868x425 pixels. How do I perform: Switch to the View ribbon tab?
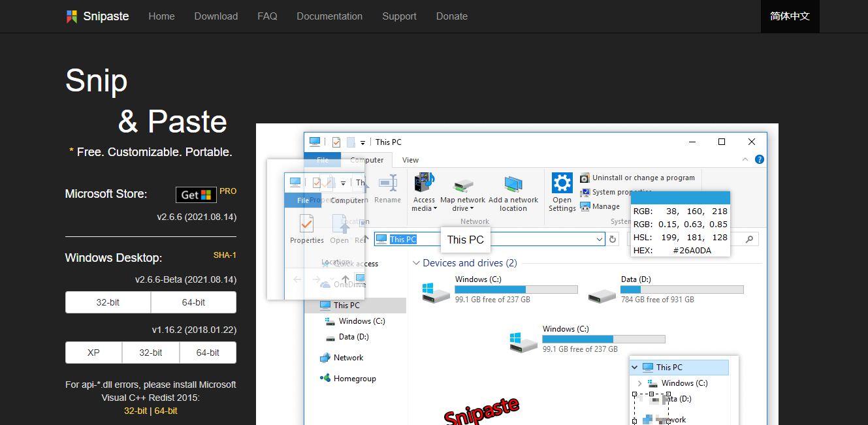click(410, 160)
